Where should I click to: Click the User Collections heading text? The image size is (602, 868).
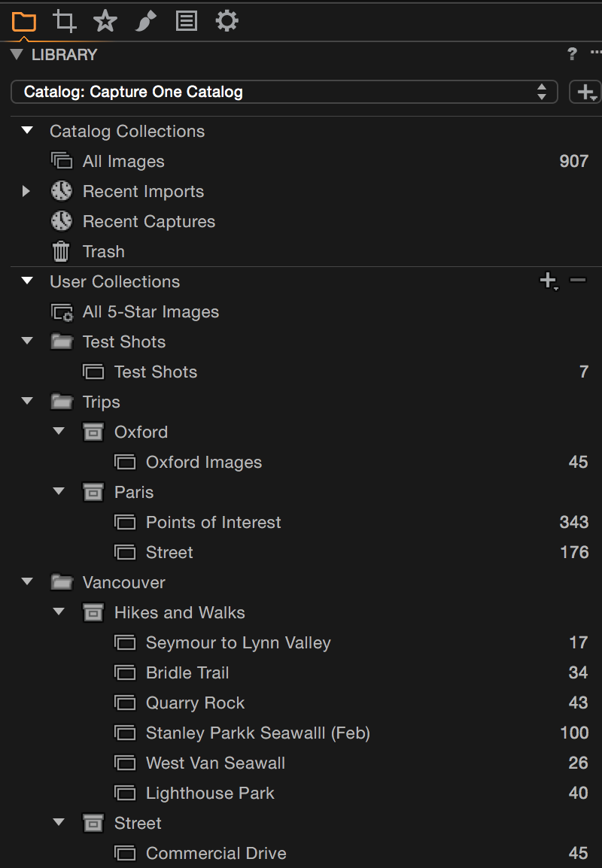pos(114,281)
